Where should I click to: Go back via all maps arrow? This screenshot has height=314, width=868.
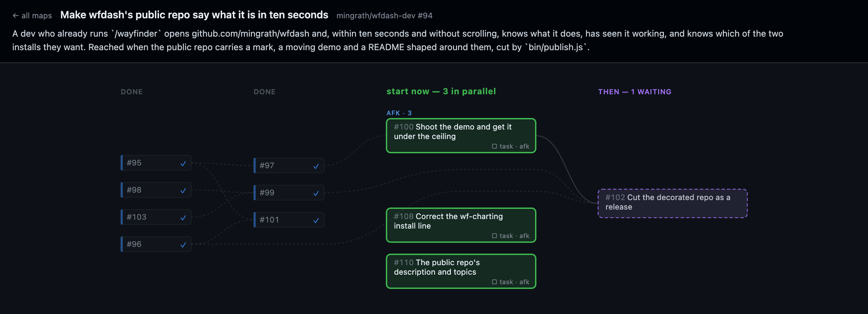(15, 16)
